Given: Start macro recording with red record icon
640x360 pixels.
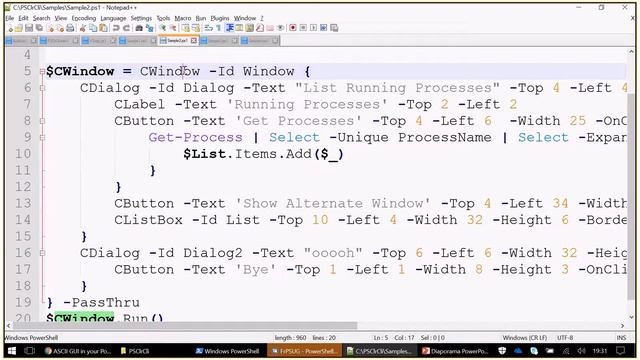Looking at the screenshot, I should tap(293, 28).
